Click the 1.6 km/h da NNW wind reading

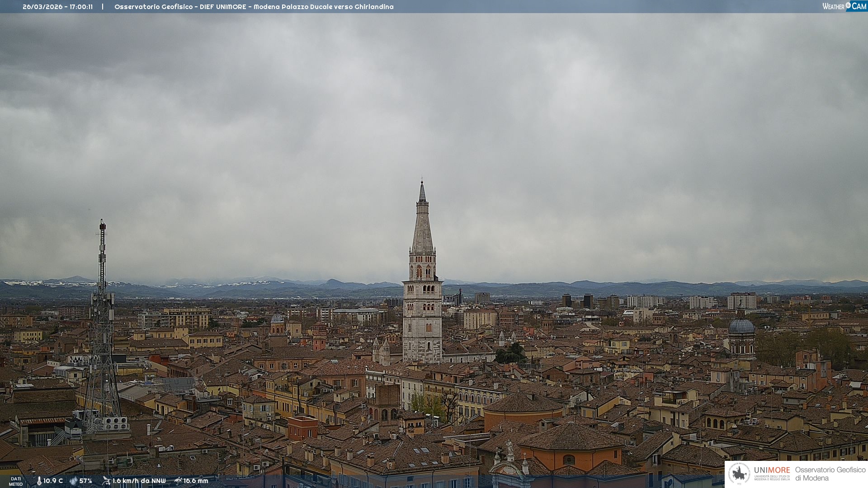[139, 481]
